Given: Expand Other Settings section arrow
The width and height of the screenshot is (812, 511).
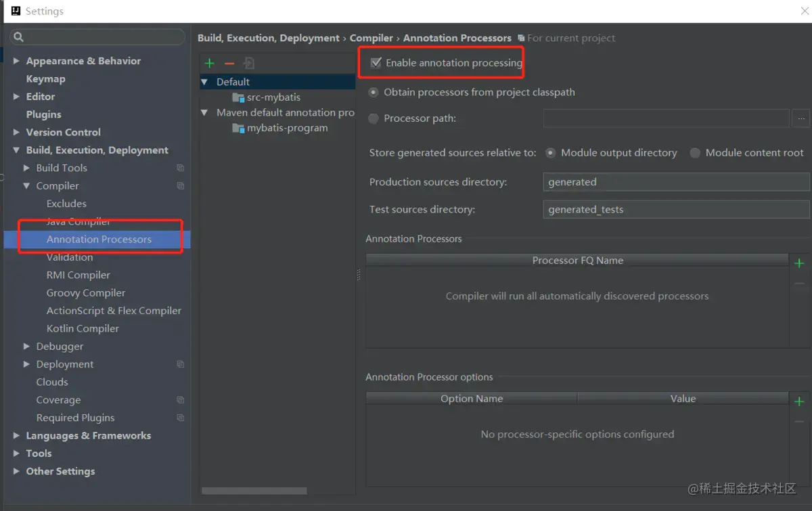Looking at the screenshot, I should click(x=16, y=471).
